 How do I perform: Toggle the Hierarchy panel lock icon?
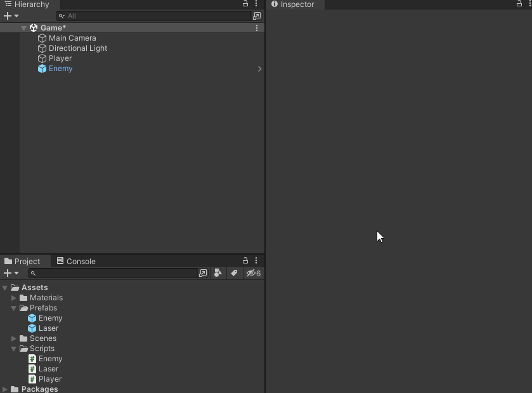[x=245, y=4]
